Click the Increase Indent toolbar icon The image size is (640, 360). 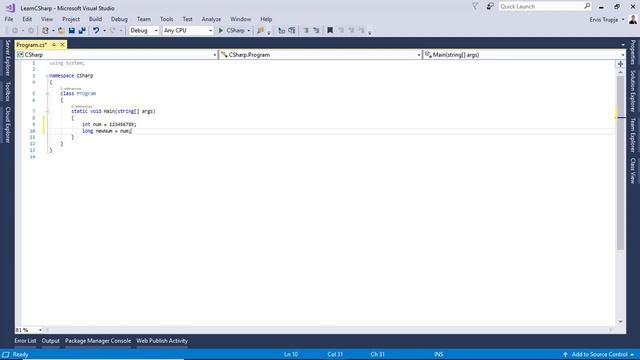tap(316, 31)
